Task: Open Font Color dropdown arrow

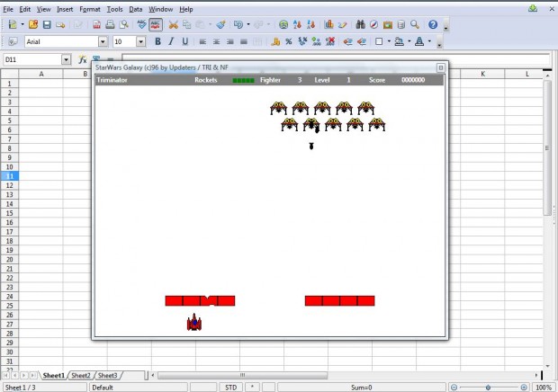Action: click(429, 41)
